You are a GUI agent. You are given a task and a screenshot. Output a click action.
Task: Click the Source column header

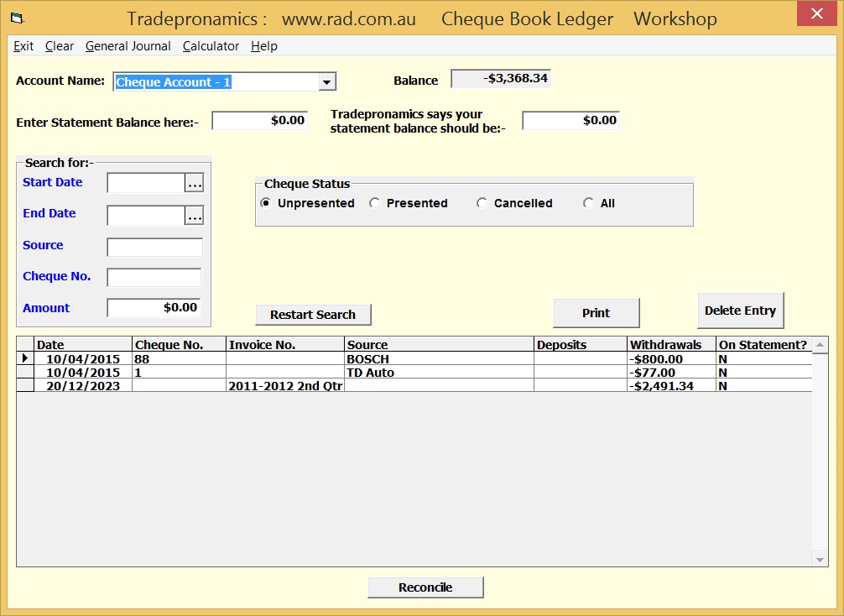point(440,345)
